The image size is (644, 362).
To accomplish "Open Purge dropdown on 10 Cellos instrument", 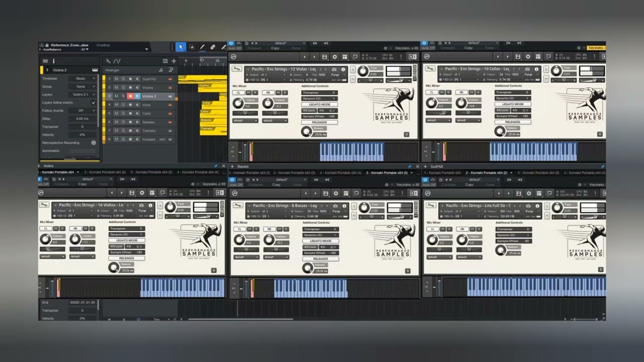I will [531, 74].
